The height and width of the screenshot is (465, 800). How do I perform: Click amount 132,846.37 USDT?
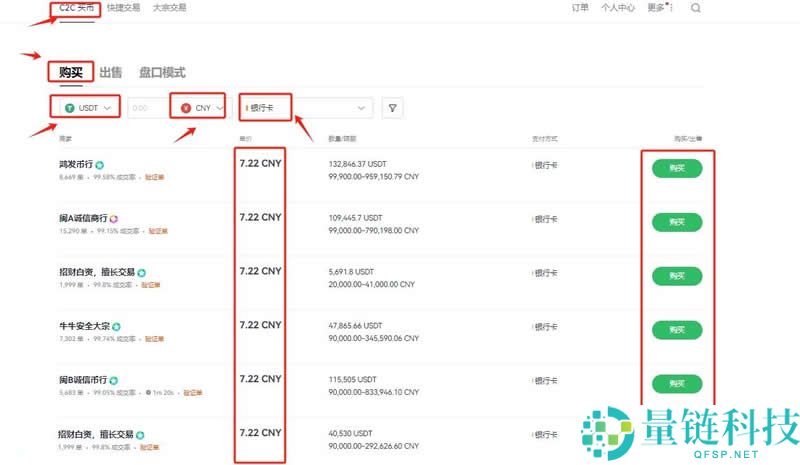(358, 164)
